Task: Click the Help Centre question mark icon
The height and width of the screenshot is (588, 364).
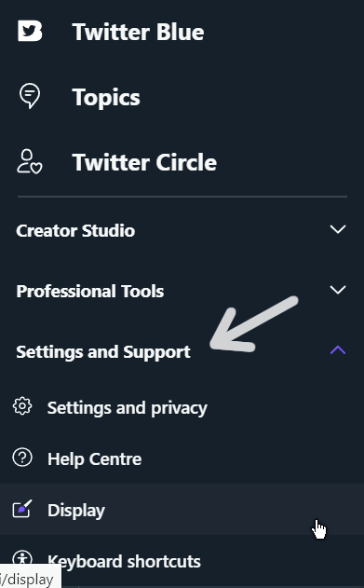Action: pos(22,458)
